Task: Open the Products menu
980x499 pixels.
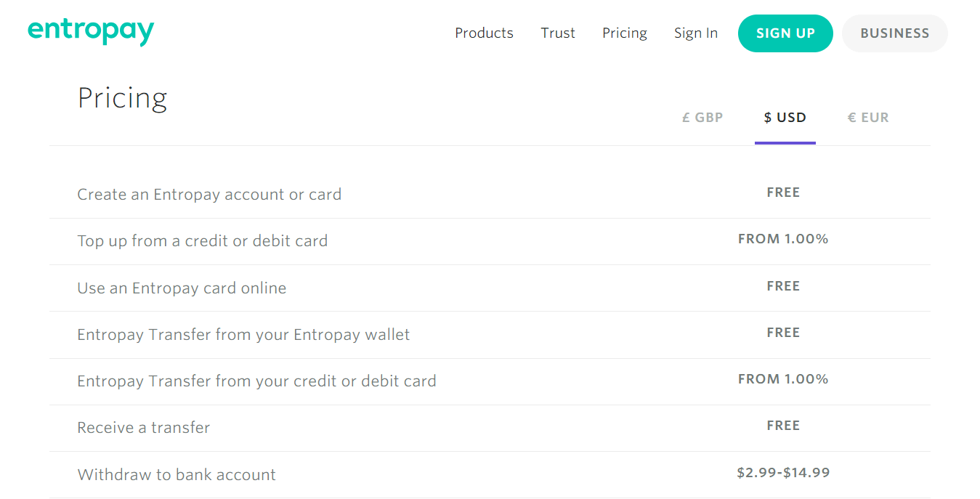Action: (x=484, y=33)
